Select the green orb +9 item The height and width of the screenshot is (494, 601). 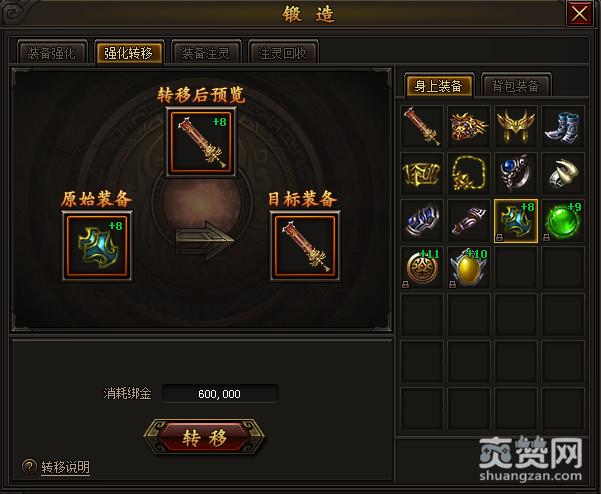pyautogui.click(x=563, y=221)
